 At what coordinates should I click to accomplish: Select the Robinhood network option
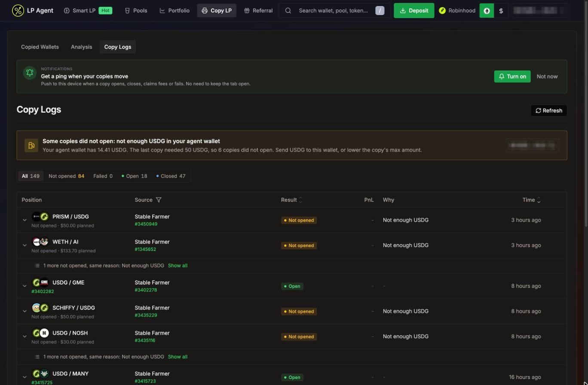[x=457, y=10]
